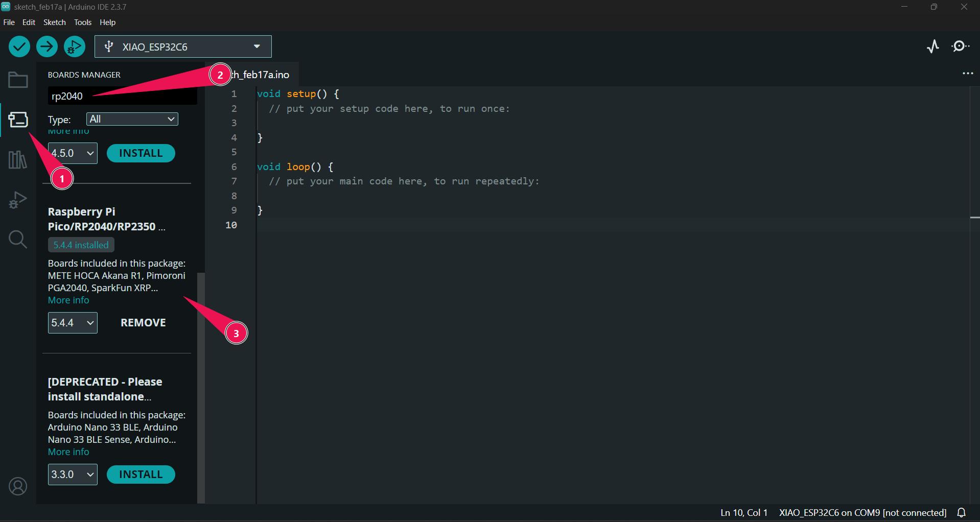Click the account profile icon
Image resolution: width=980 pixels, height=522 pixels.
tap(18, 486)
